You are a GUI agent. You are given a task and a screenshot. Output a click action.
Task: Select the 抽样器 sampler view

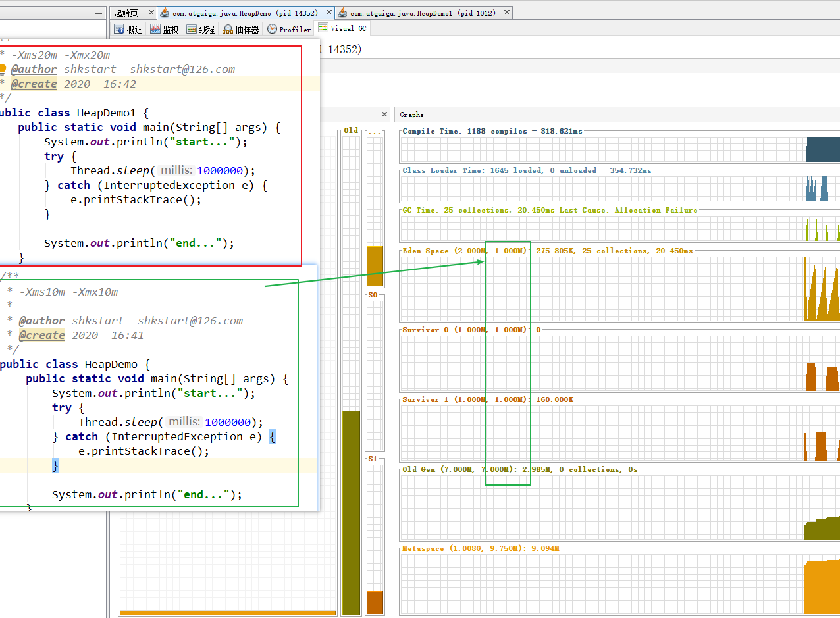coord(241,29)
